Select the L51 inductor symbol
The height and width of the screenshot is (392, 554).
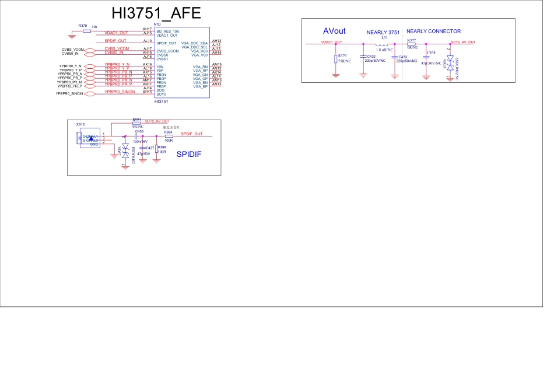point(384,43)
